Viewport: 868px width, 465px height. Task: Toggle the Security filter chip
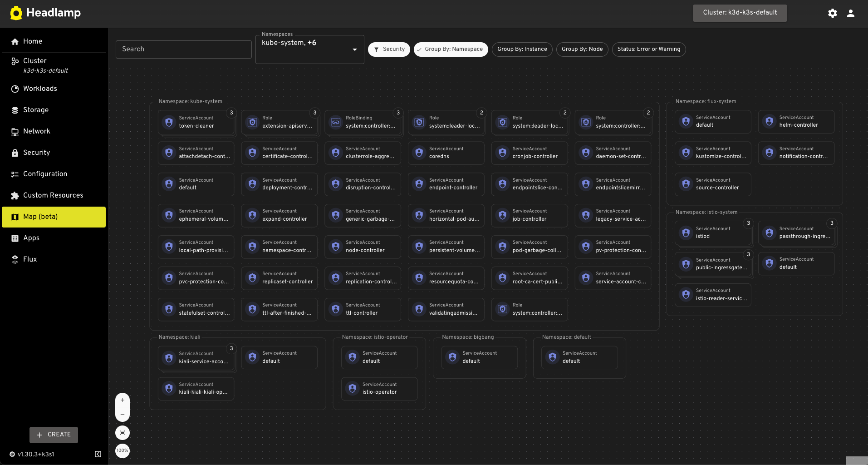click(x=389, y=49)
